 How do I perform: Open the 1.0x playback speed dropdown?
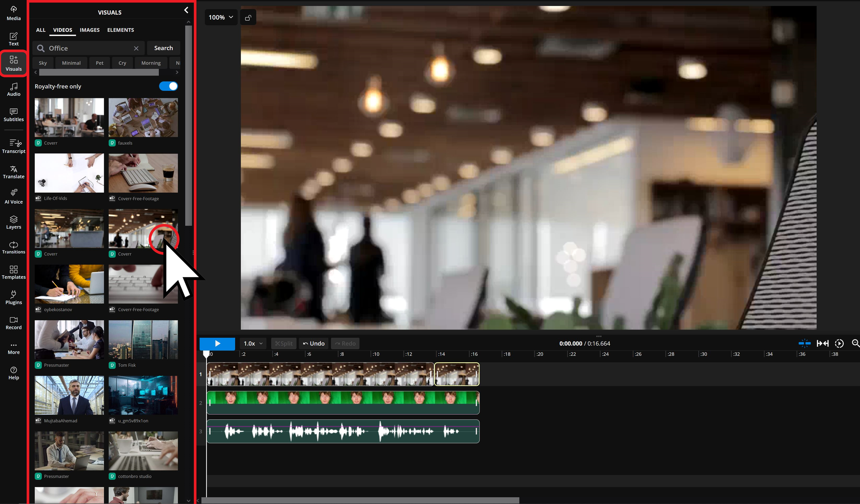tap(253, 343)
